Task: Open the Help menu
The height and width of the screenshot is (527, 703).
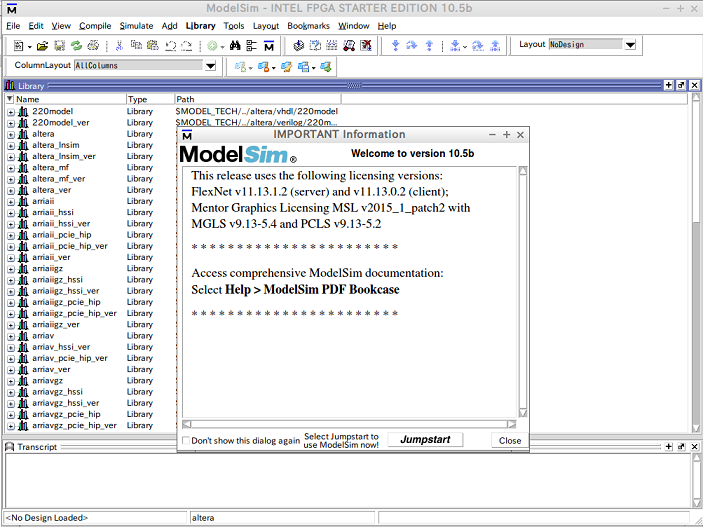Action: tap(386, 26)
